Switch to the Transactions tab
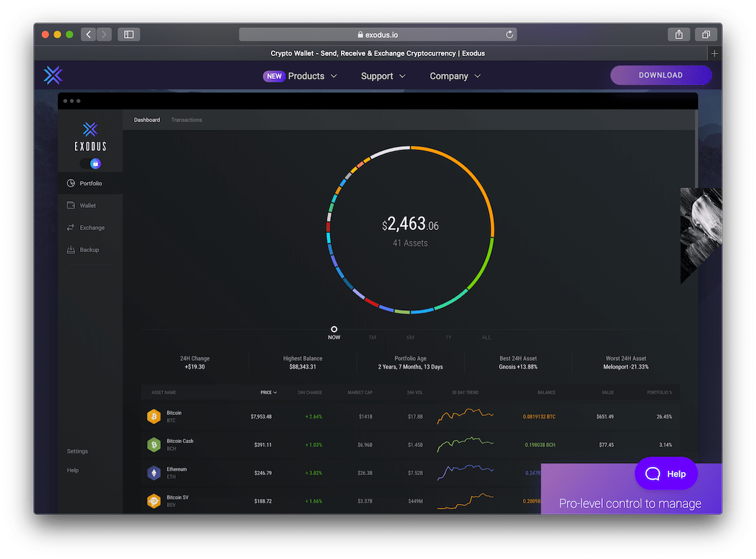 [186, 119]
